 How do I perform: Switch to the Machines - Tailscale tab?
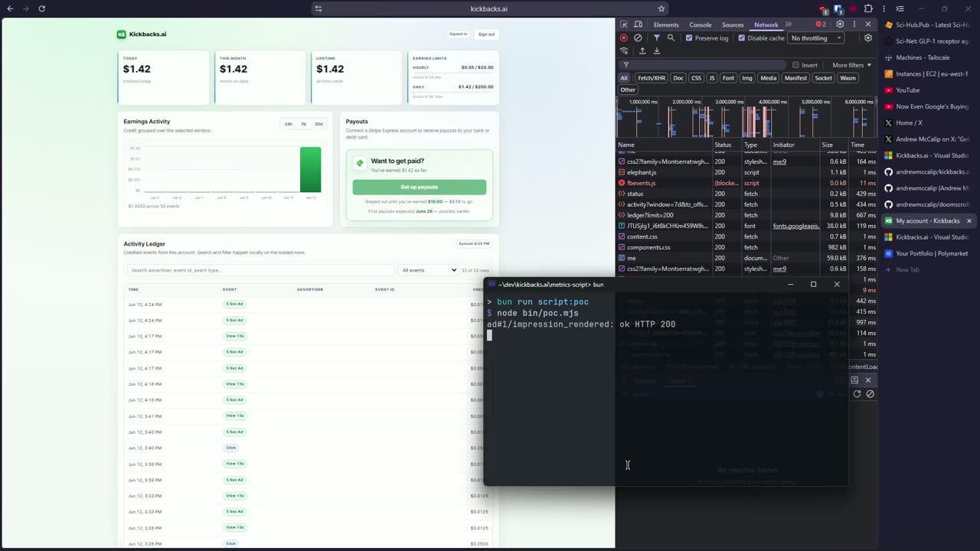coord(926,57)
